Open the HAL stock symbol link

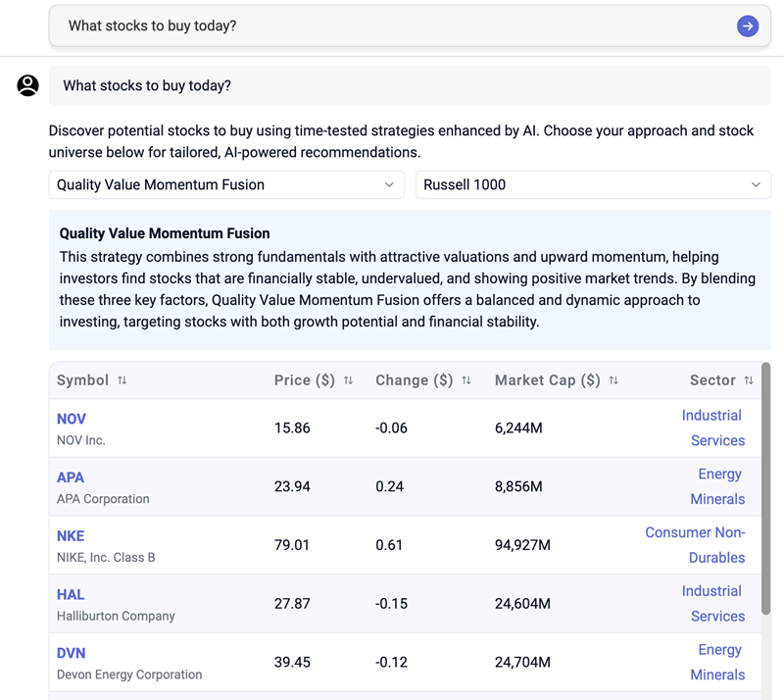point(71,595)
